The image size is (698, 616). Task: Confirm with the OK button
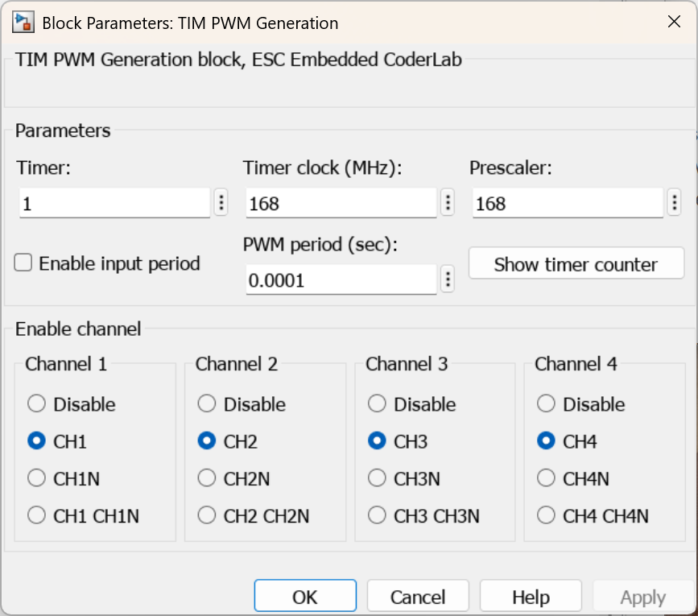tap(305, 596)
